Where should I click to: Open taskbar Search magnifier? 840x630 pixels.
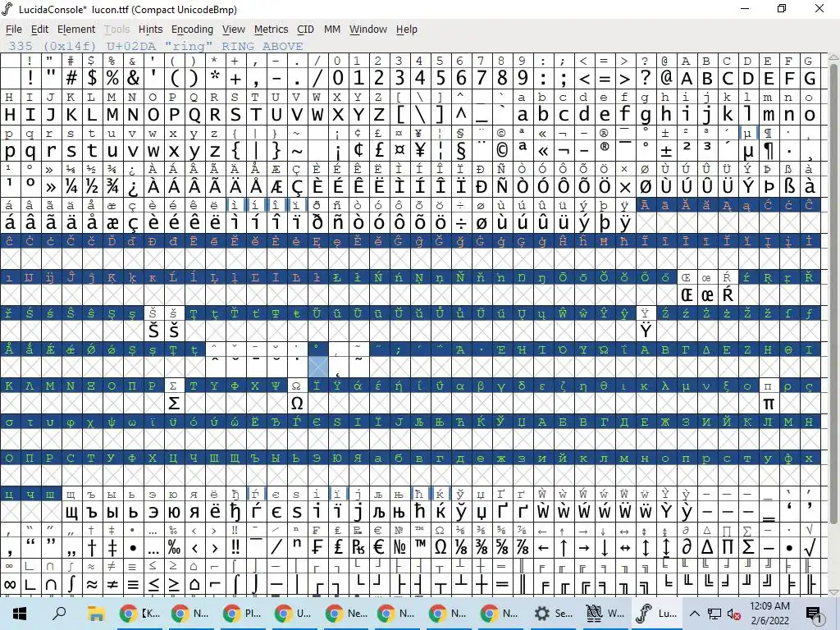point(59,614)
